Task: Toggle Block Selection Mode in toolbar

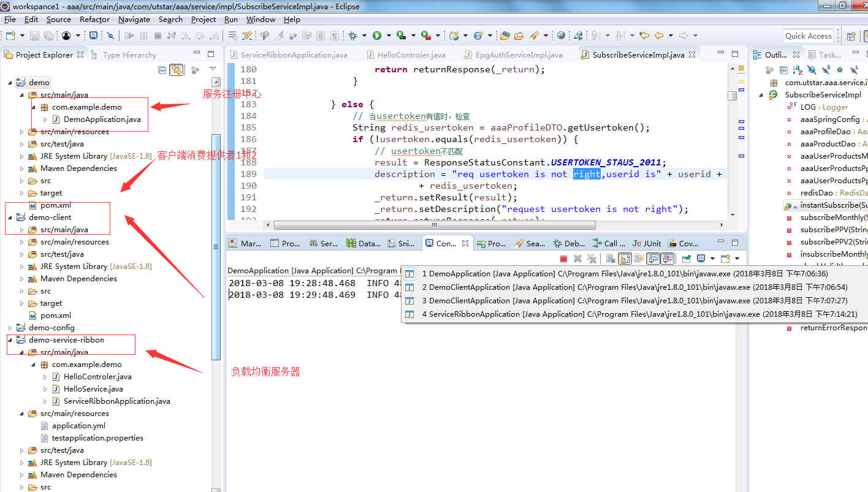Action: point(320,36)
